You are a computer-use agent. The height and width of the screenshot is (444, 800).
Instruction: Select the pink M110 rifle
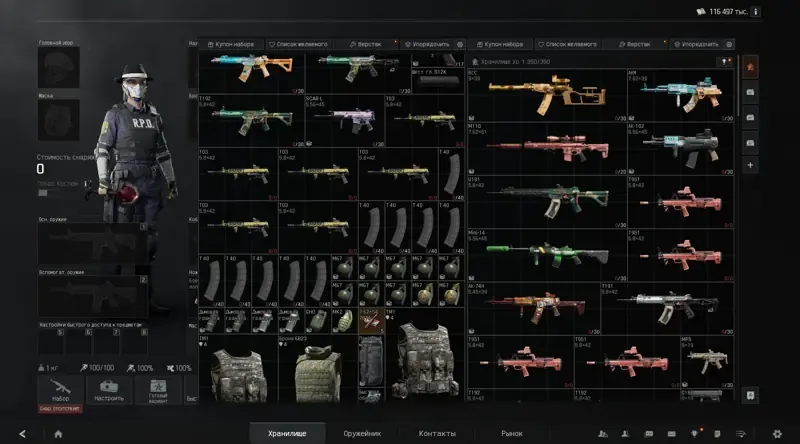547,149
